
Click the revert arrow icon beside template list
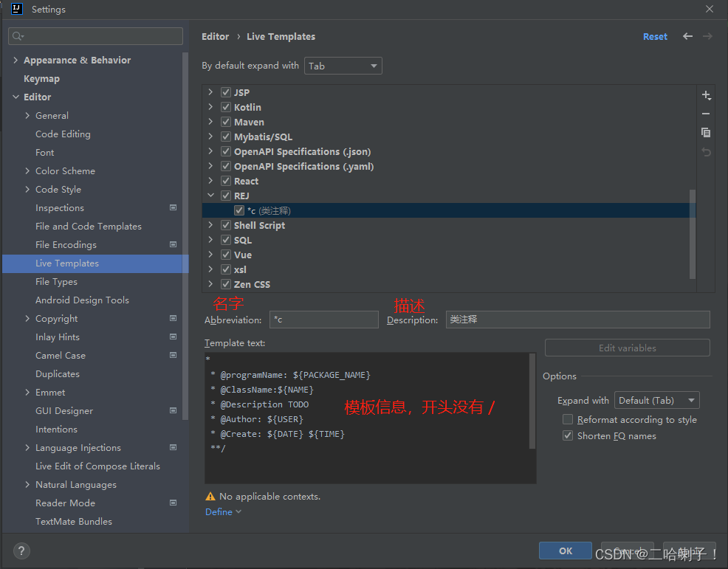706,152
